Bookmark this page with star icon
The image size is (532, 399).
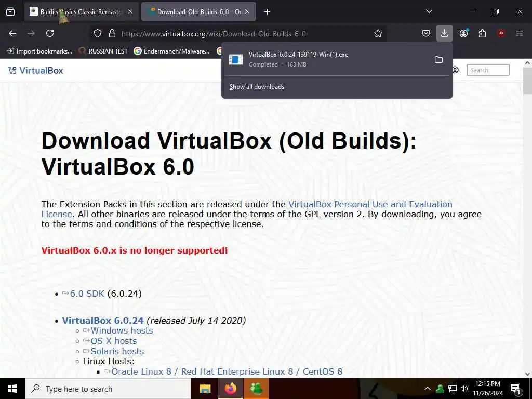(378, 34)
